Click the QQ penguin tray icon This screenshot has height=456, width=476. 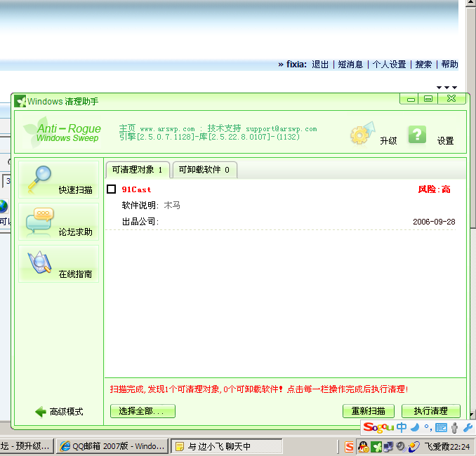click(x=364, y=447)
